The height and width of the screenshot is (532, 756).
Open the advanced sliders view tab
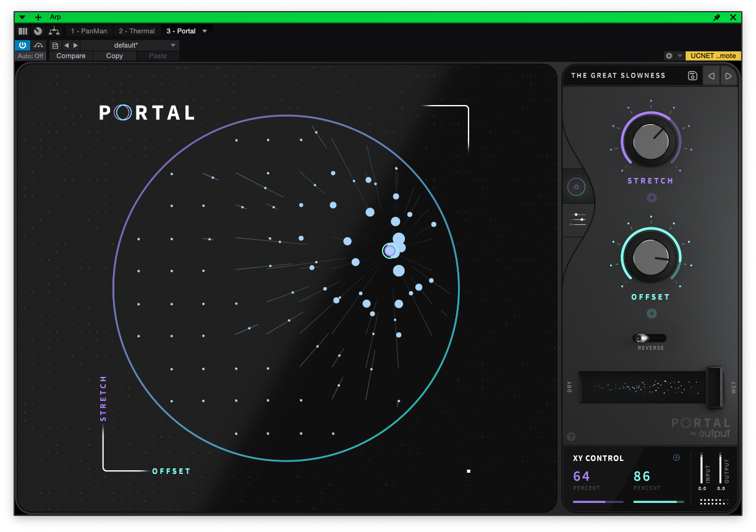pyautogui.click(x=579, y=219)
